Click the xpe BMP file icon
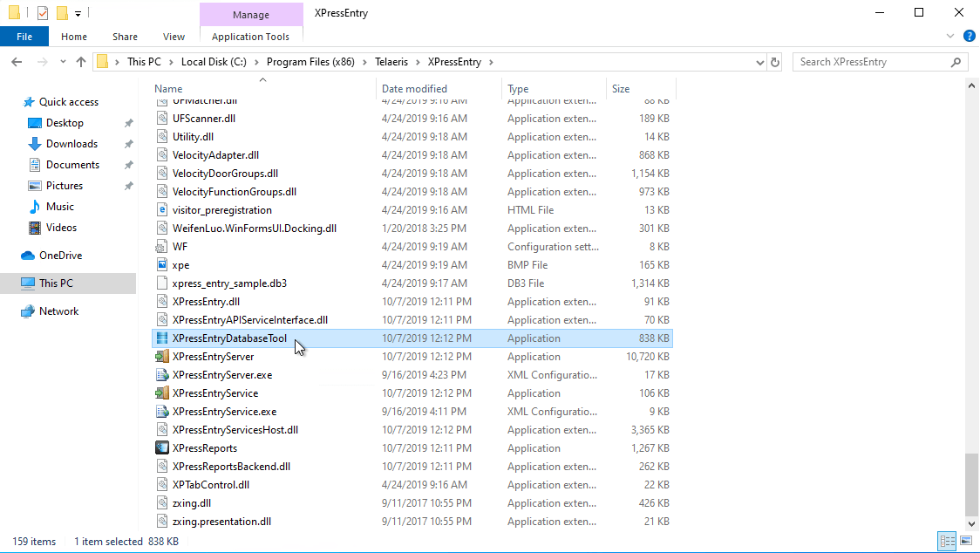Image resolution: width=980 pixels, height=553 pixels. click(x=162, y=264)
